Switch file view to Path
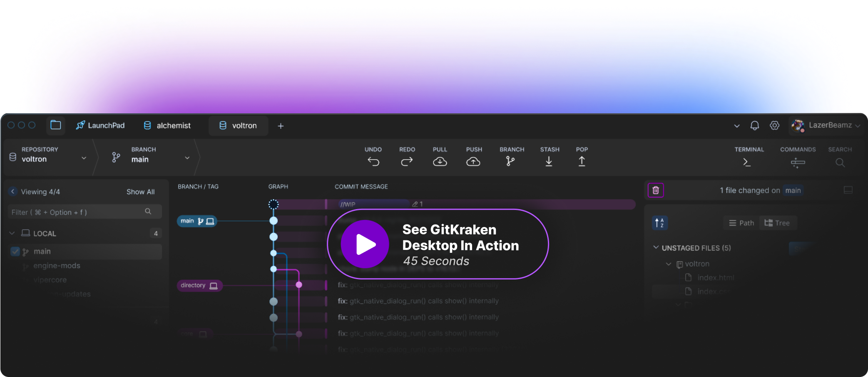Image resolution: width=868 pixels, height=377 pixels. click(741, 223)
